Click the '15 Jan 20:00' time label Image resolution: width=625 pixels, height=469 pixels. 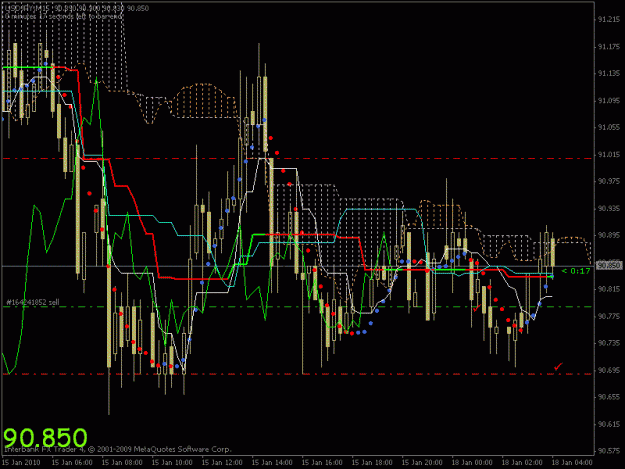[x=422, y=462]
